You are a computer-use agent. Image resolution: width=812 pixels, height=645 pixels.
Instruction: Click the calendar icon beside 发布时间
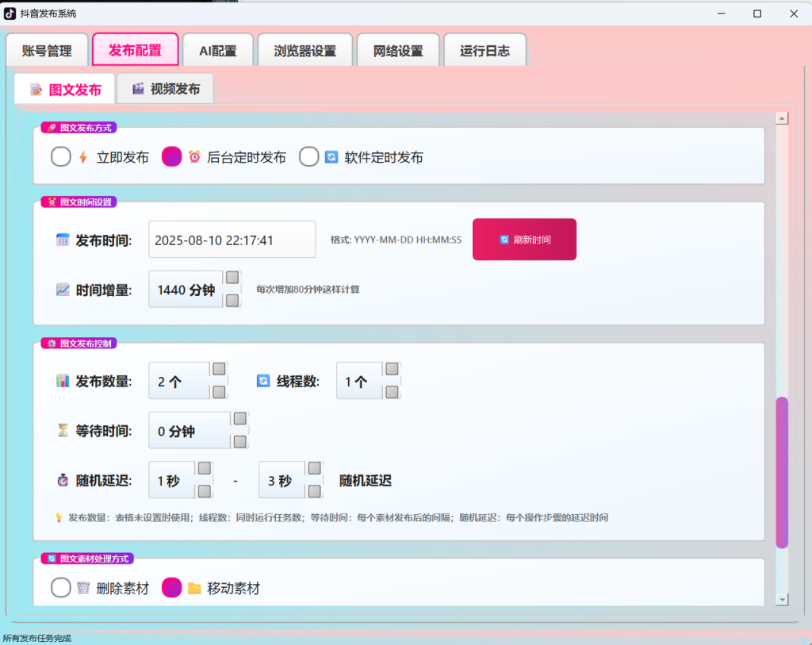[x=63, y=240]
